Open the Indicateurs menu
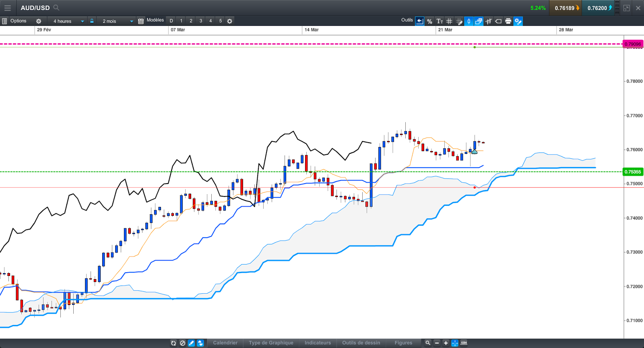 click(318, 343)
